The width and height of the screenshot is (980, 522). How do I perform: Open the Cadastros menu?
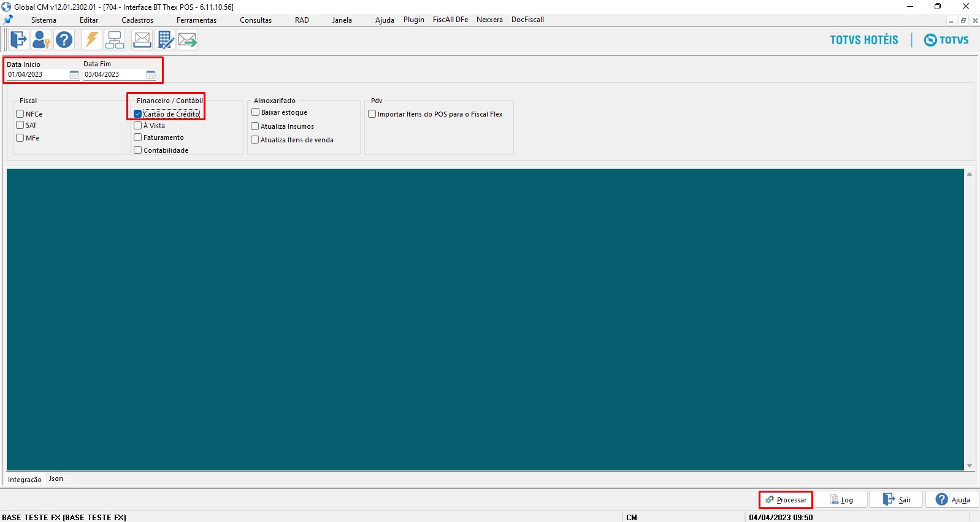(137, 20)
